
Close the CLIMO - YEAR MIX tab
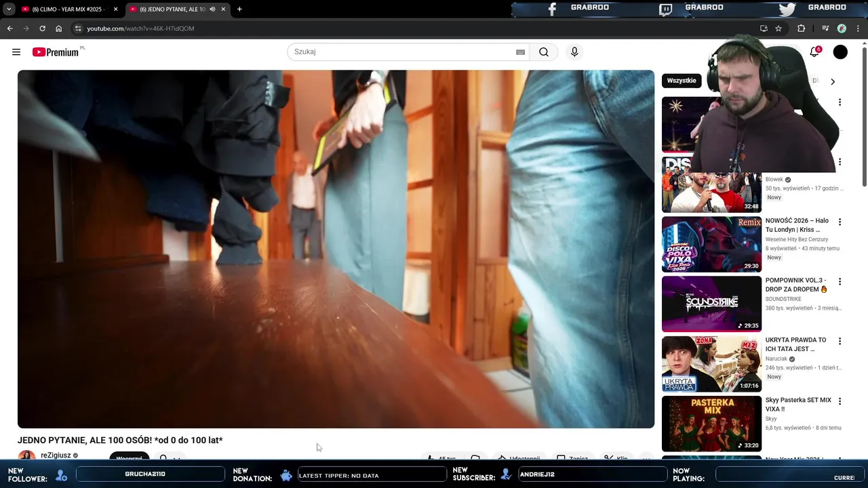(115, 9)
